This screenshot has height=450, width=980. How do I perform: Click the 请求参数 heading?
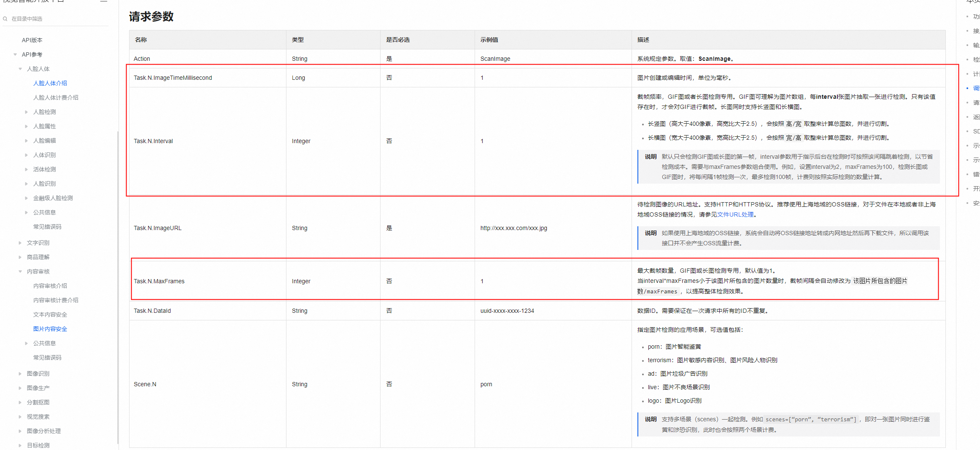click(151, 16)
